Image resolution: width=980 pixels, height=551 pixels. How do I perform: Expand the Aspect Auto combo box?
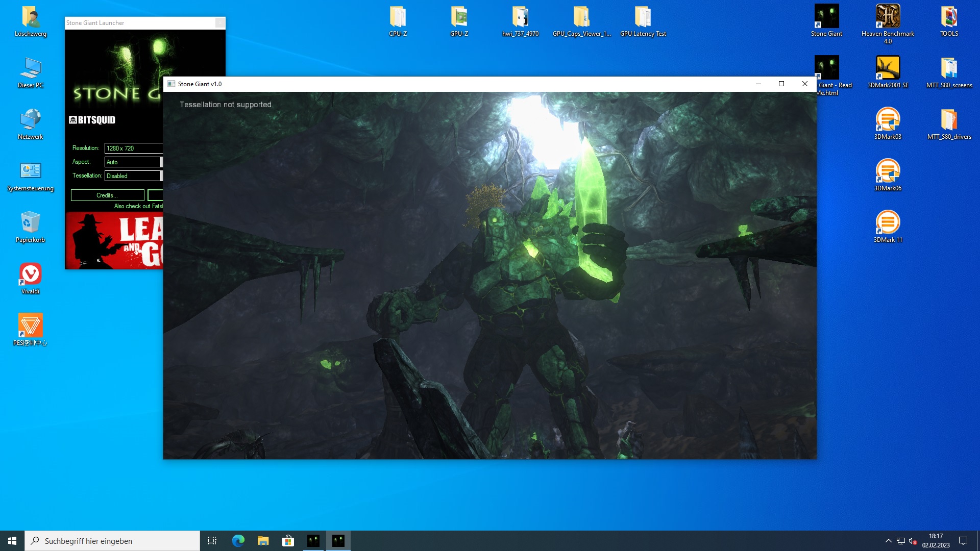[133, 162]
